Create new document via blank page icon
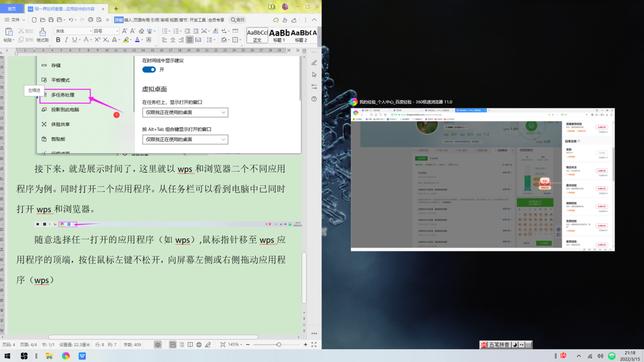This screenshot has height=362, width=644. 34,19
